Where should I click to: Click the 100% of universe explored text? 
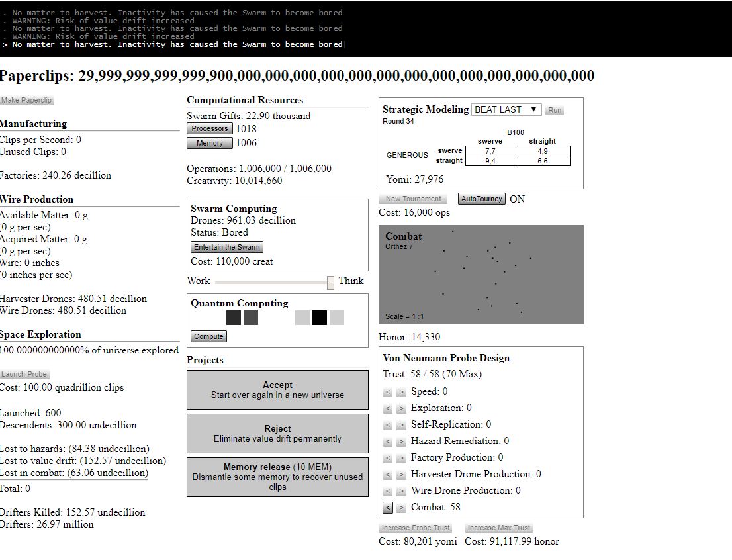click(89, 350)
